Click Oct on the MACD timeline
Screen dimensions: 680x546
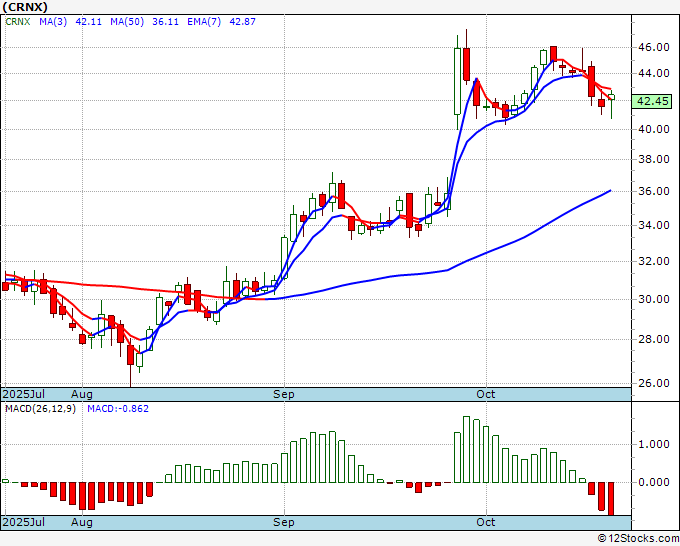click(486, 522)
